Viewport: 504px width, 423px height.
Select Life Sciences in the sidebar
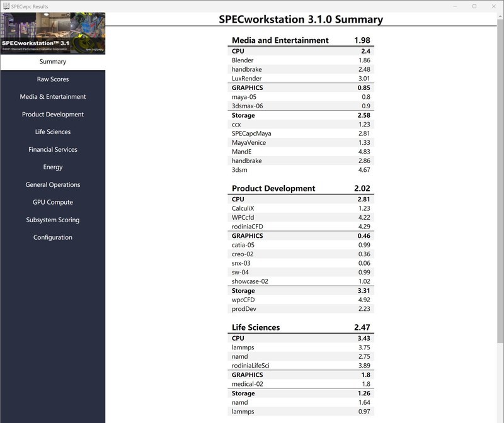point(53,132)
